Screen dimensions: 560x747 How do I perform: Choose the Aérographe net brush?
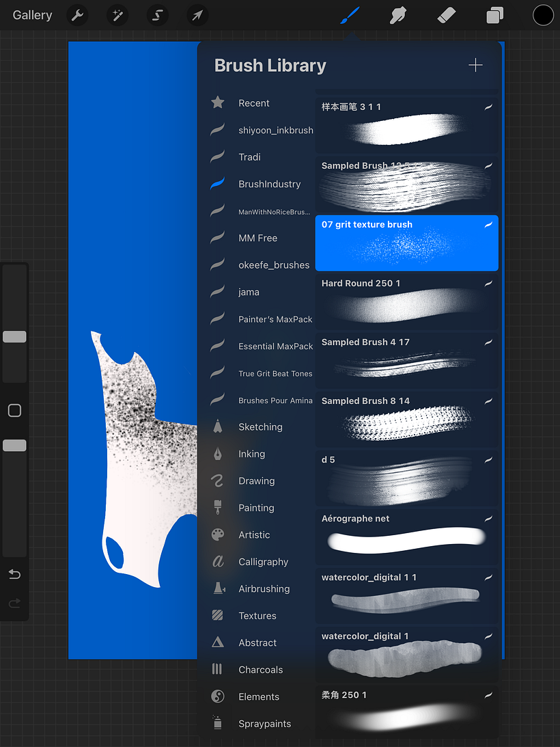point(406,537)
